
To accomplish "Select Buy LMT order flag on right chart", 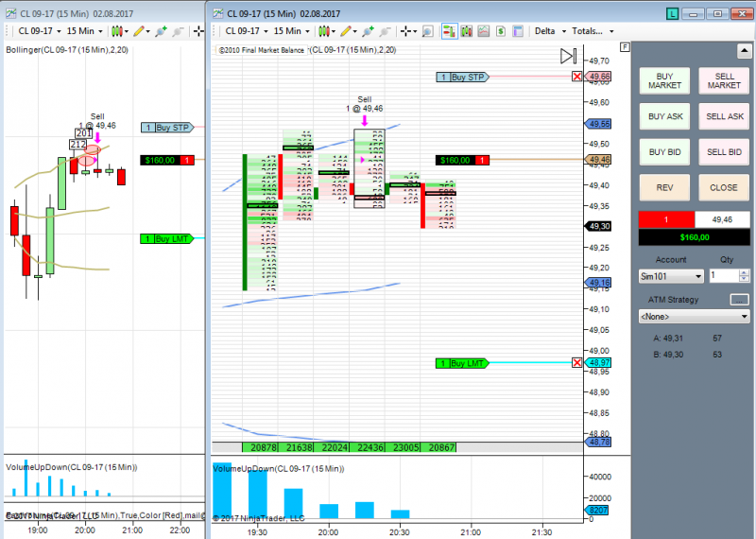I will point(462,363).
